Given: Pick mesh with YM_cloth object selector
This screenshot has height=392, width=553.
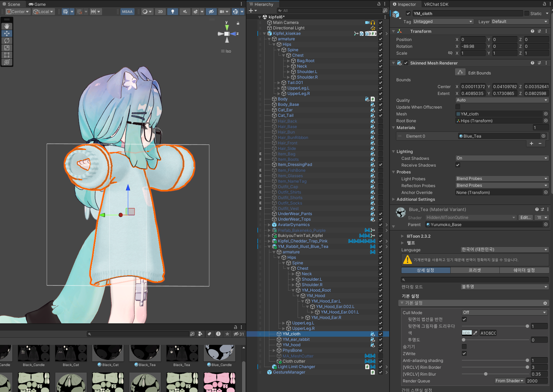Looking at the screenshot, I should coord(546,114).
